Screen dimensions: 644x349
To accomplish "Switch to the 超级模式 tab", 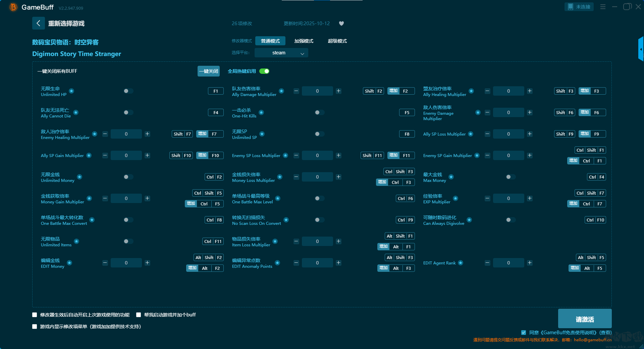I will (x=337, y=41).
